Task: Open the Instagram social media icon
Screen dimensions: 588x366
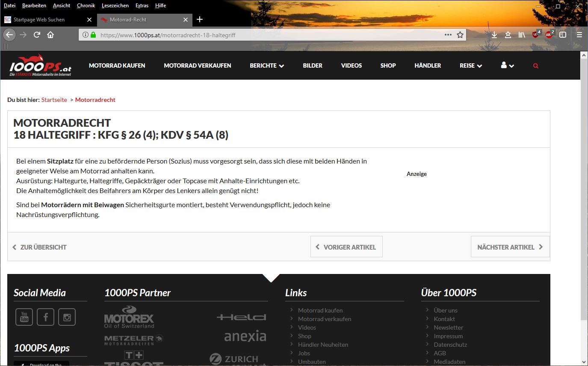Action: 67,317
